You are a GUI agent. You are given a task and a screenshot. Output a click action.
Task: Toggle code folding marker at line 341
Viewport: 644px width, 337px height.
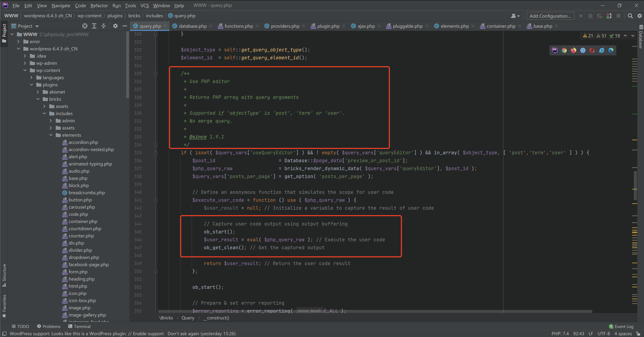(x=156, y=200)
